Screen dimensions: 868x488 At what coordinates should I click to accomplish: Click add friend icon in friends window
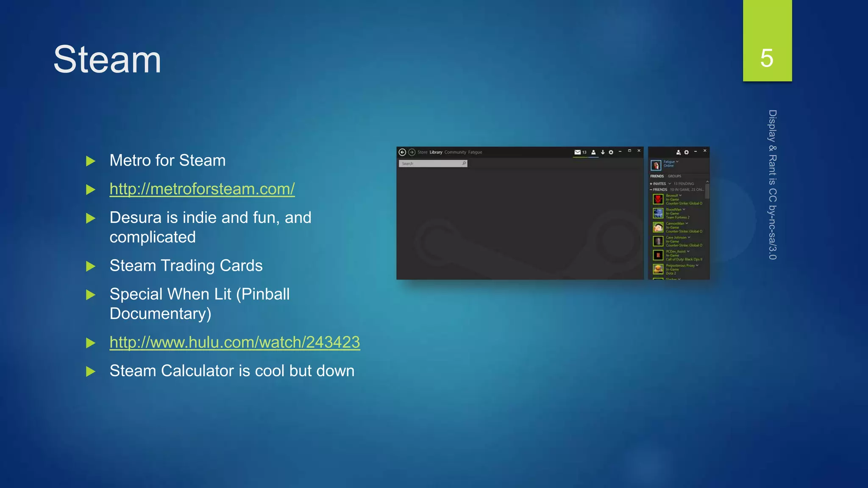[x=678, y=152]
